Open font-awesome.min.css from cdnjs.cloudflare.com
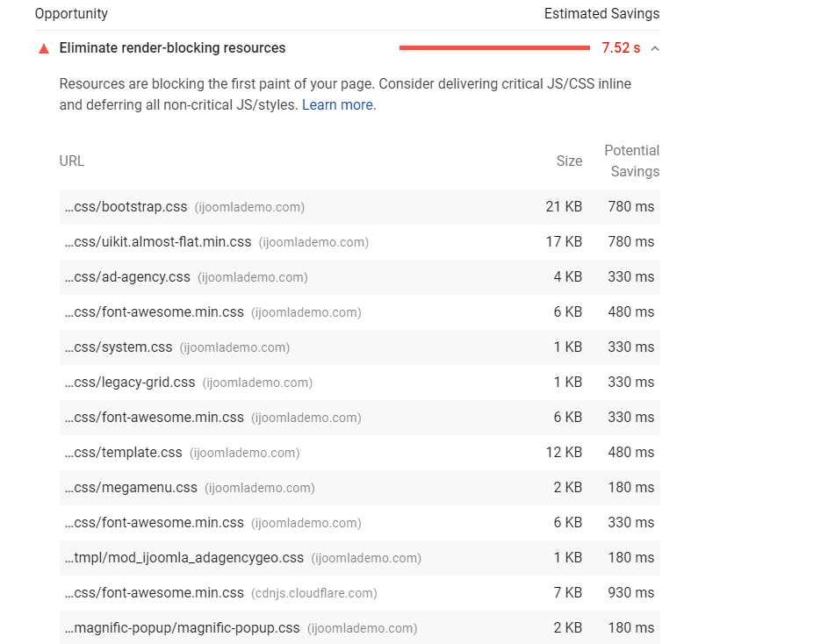 tap(155, 593)
